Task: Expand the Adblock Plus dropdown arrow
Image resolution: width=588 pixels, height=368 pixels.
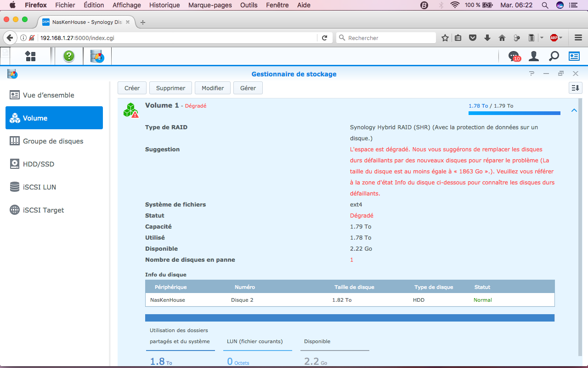Action: pos(561,38)
